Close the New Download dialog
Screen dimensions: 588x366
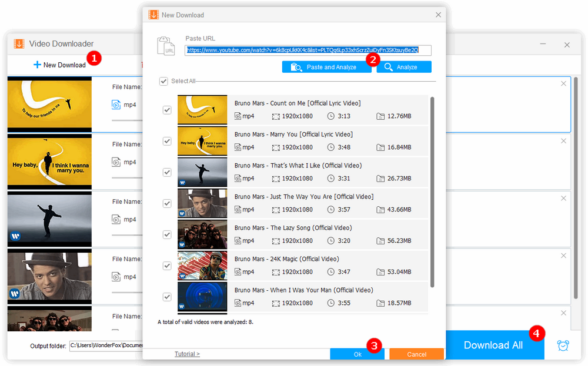438,15
